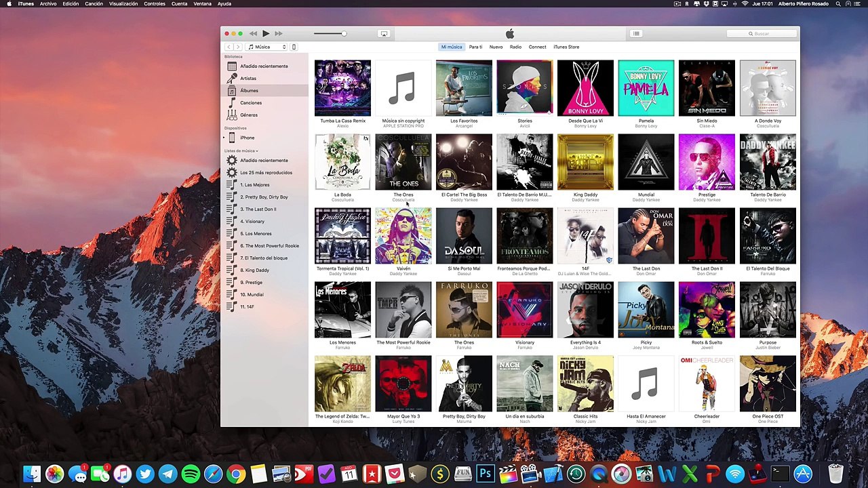Collapse the Listas de música section
The image size is (868, 488).
click(x=258, y=150)
